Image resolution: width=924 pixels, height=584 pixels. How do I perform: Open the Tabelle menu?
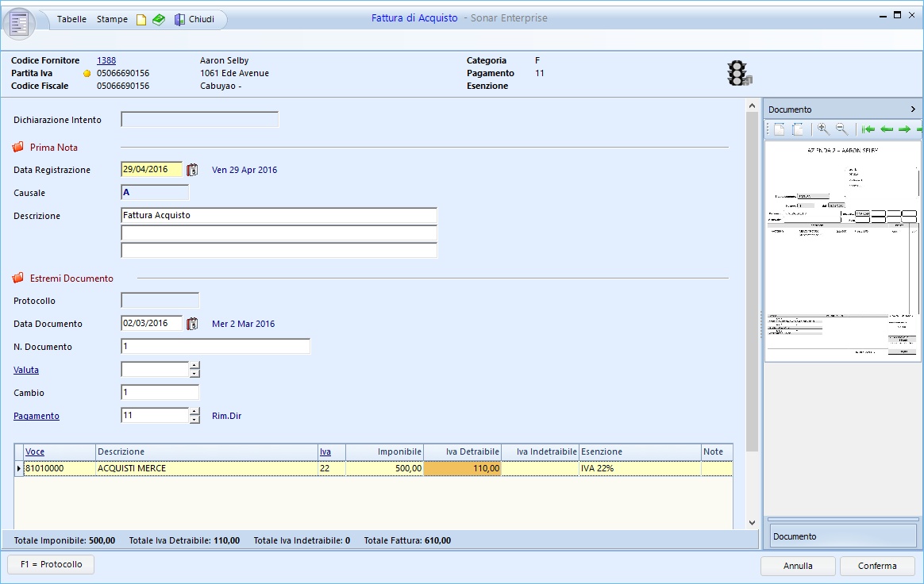coord(71,19)
